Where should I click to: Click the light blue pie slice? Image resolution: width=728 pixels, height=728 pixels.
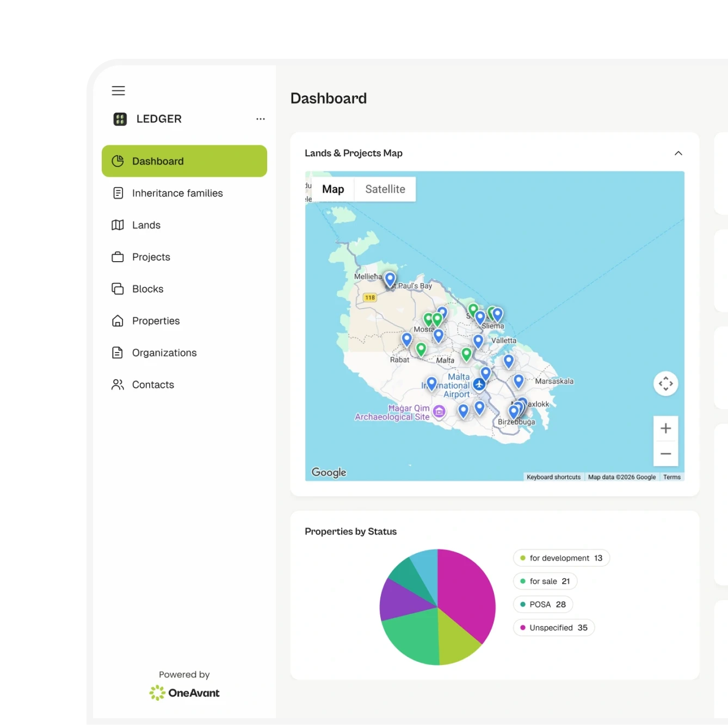[x=427, y=569]
